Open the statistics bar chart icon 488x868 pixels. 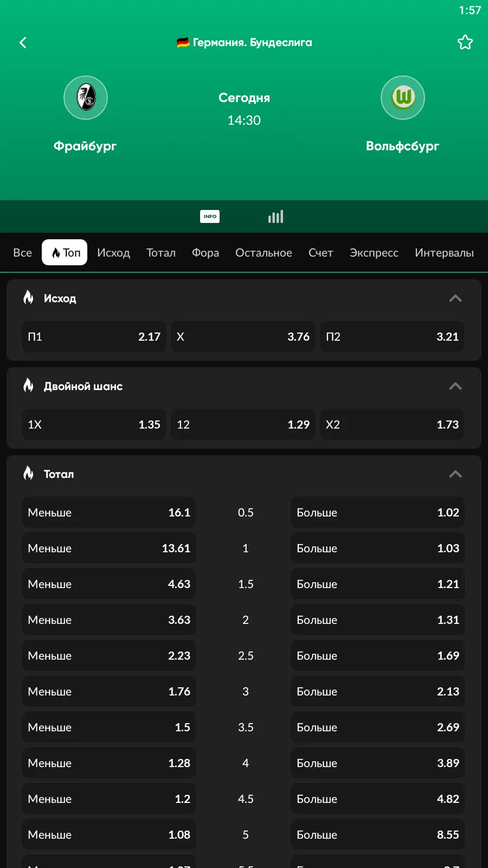point(275,217)
